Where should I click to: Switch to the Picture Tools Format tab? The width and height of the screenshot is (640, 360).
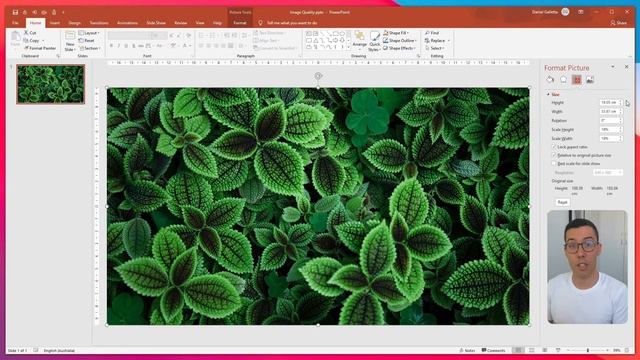[240, 23]
